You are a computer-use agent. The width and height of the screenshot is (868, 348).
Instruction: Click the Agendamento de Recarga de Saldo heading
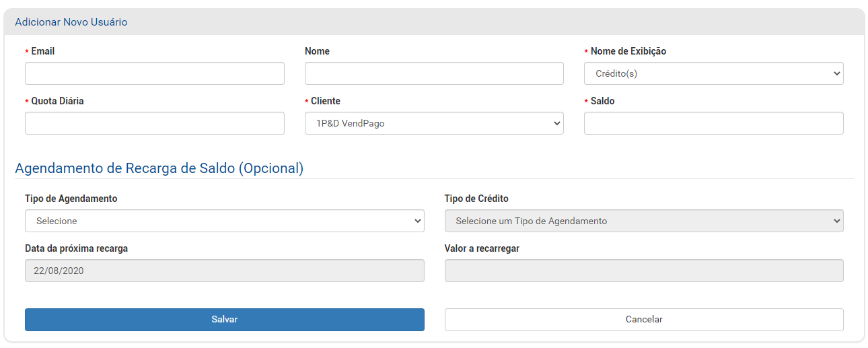(159, 168)
